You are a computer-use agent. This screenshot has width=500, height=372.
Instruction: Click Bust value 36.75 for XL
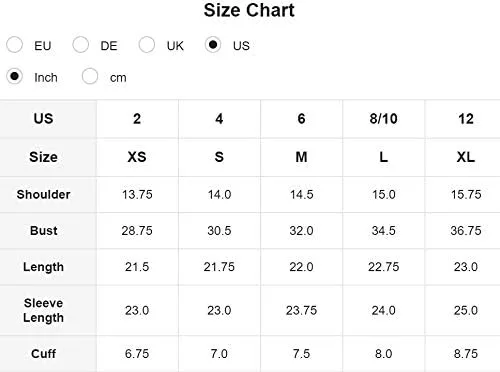coord(466,230)
